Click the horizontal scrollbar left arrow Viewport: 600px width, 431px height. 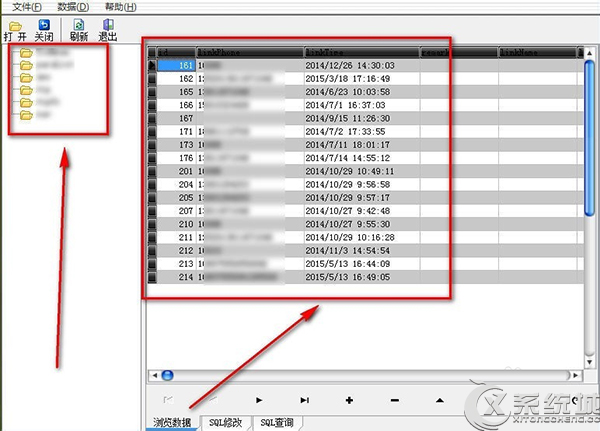pyautogui.click(x=154, y=375)
